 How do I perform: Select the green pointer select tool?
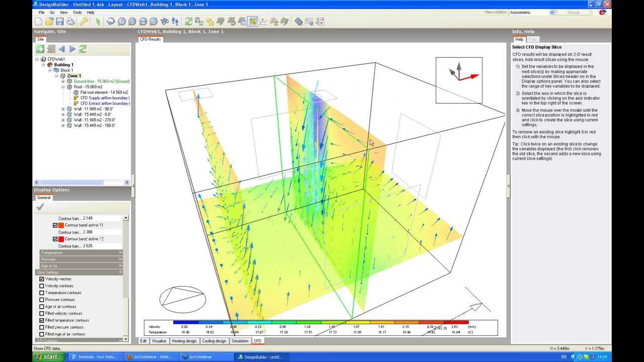coord(98,22)
